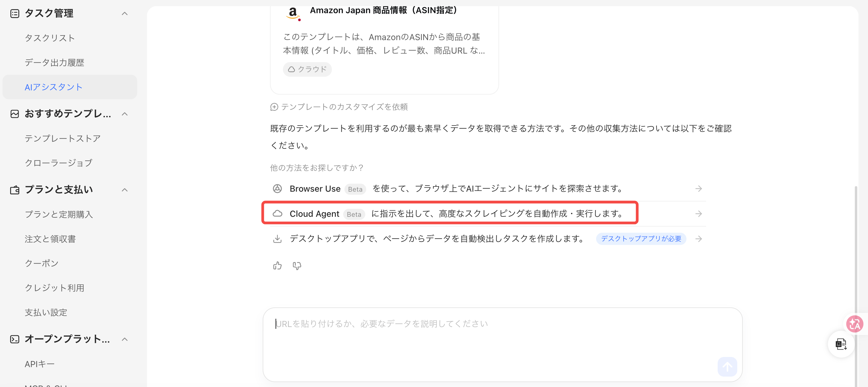Open クレジット利用 in the sidebar

54,288
